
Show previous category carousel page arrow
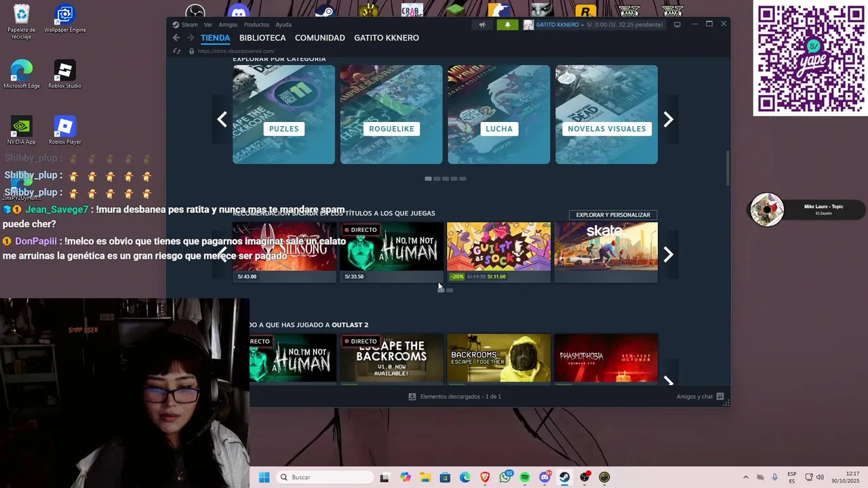tap(222, 119)
